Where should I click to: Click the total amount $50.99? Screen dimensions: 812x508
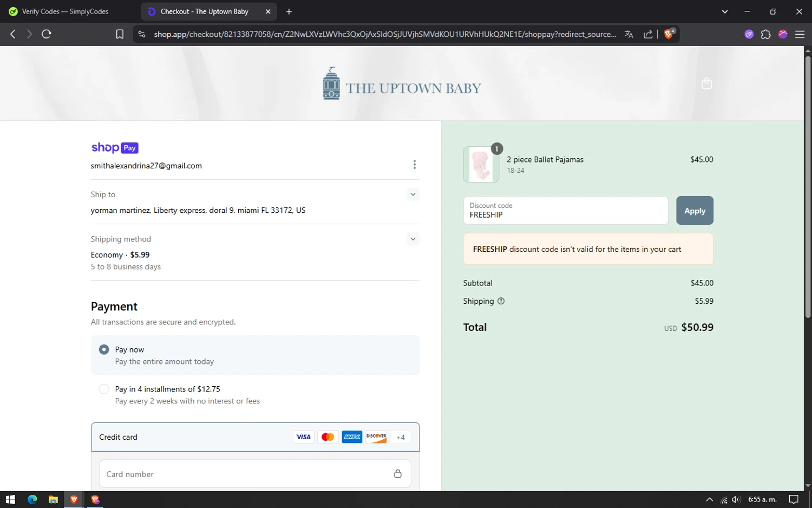point(697,327)
